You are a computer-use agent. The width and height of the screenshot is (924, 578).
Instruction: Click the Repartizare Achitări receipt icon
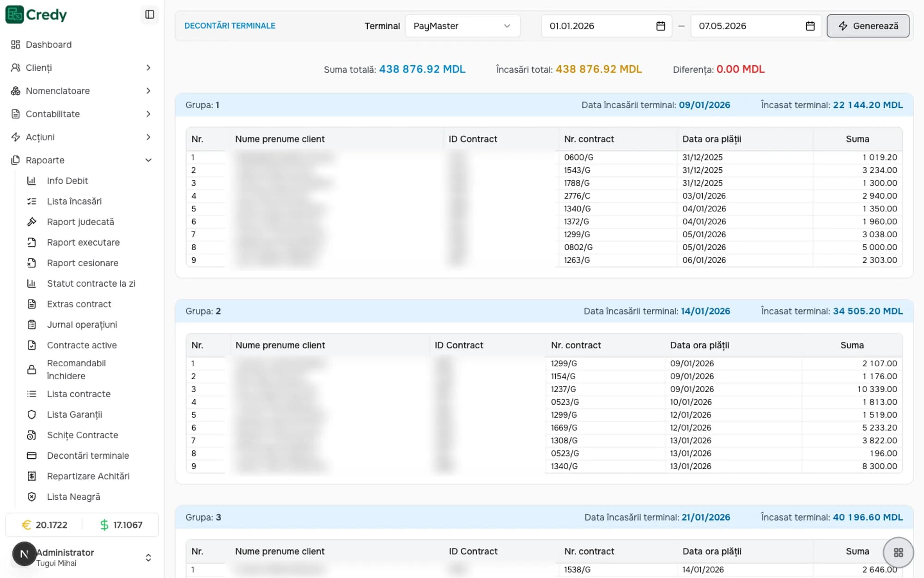point(31,476)
